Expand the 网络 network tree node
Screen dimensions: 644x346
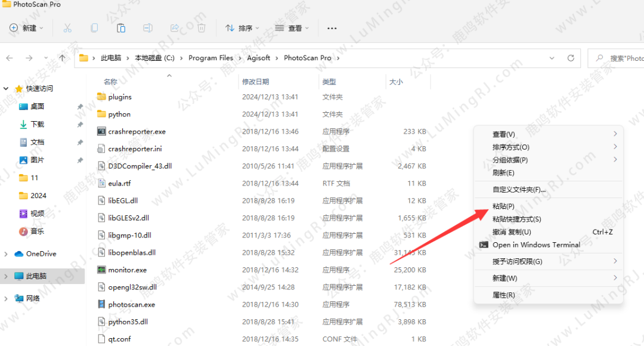(x=6, y=298)
